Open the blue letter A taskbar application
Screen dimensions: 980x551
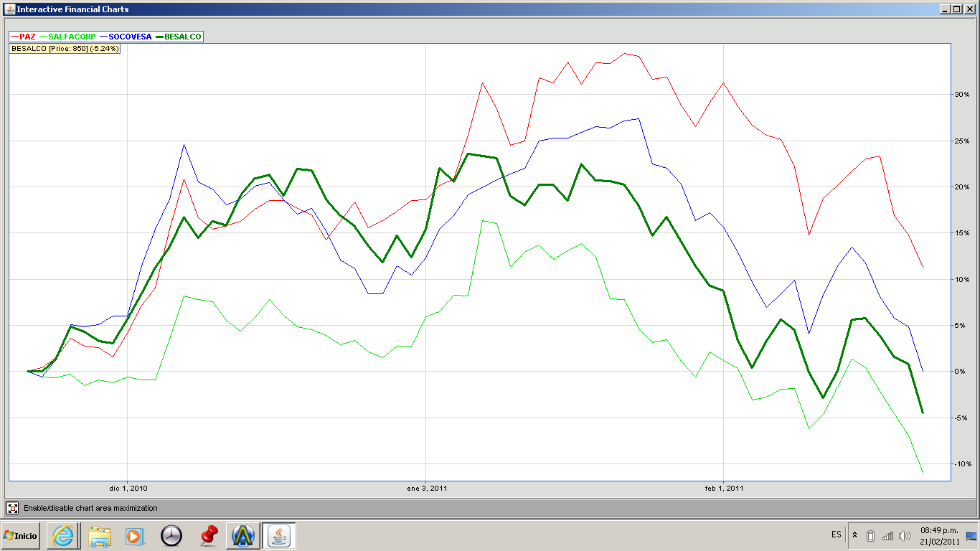click(243, 535)
